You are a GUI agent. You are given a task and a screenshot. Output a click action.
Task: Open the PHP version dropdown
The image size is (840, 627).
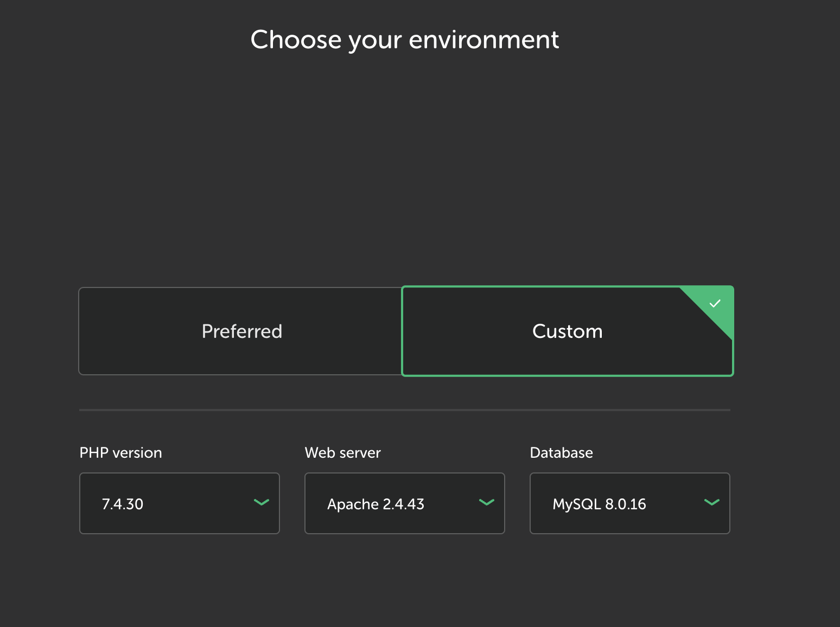(x=179, y=503)
